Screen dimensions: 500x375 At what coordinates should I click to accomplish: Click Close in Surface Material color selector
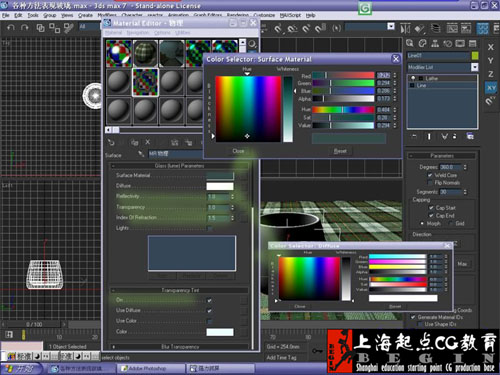pos(238,151)
